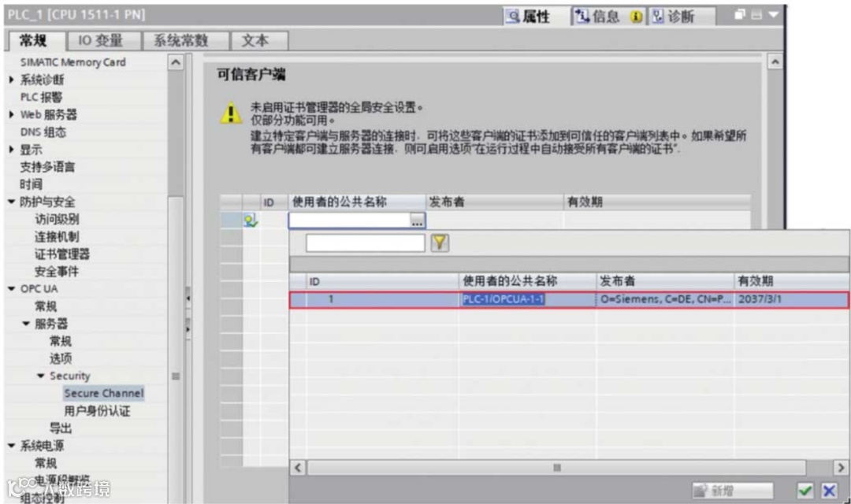Collapse the OPC UA tree node
The image size is (851, 504).
click(11, 289)
